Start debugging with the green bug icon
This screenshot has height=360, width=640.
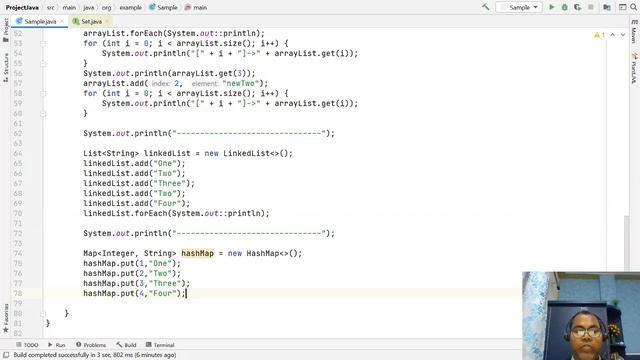click(x=564, y=7)
